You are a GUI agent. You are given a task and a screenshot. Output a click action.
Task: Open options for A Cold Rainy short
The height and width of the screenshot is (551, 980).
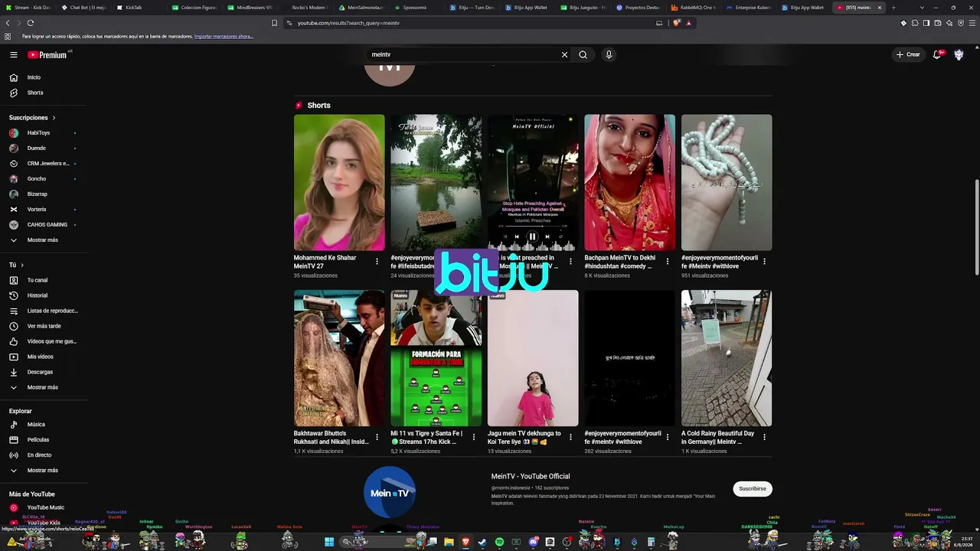764,437
